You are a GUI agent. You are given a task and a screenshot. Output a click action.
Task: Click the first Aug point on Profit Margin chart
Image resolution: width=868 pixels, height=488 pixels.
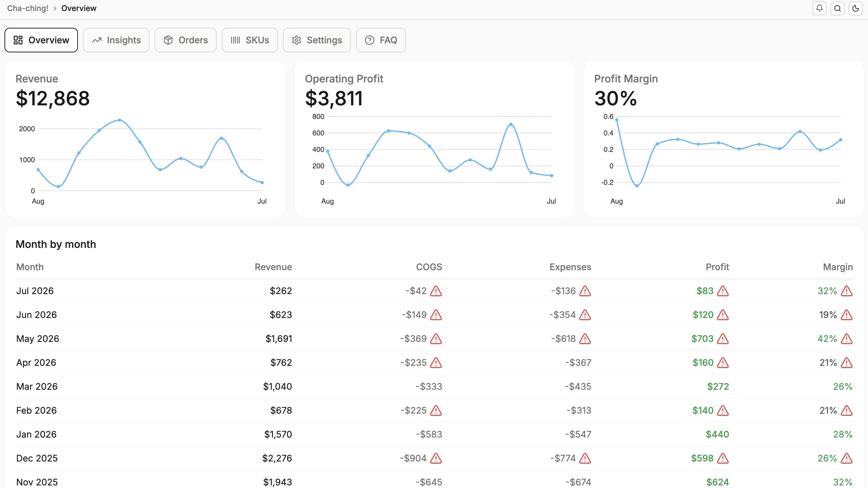point(617,120)
